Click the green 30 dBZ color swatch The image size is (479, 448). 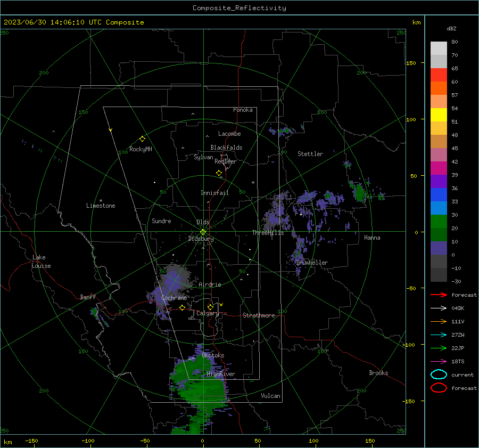coord(439,222)
